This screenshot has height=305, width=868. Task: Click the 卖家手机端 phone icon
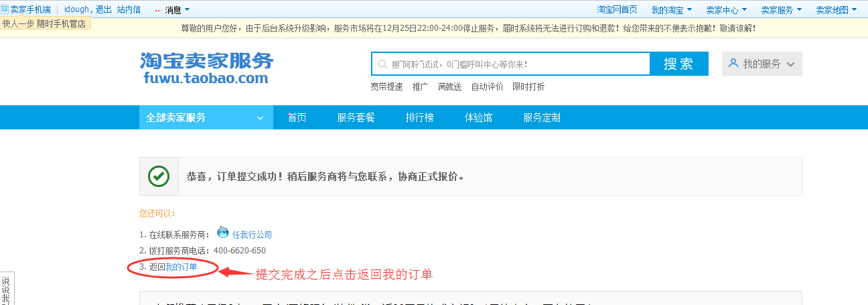pos(5,9)
